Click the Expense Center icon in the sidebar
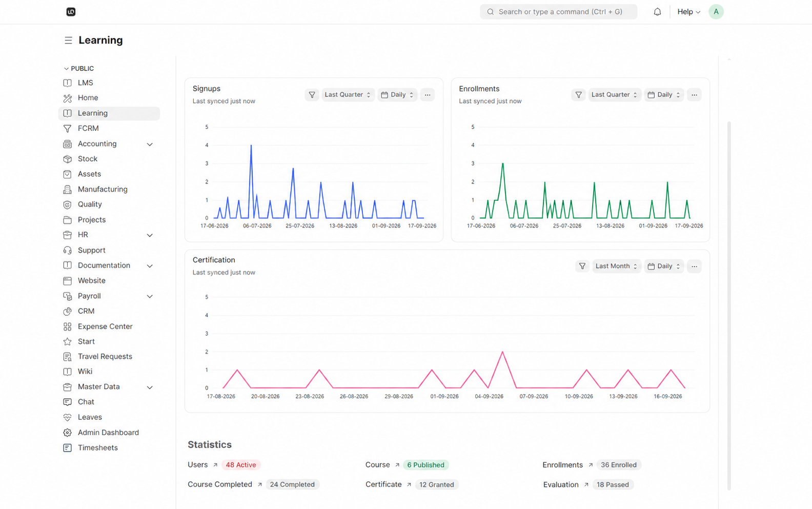812x509 pixels. click(x=67, y=327)
